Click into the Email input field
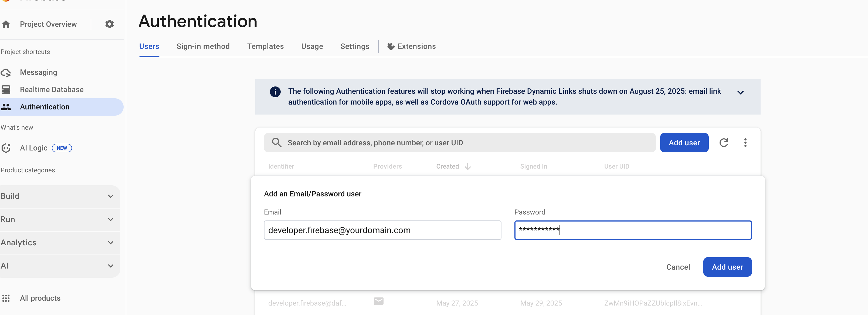The width and height of the screenshot is (868, 315). [x=382, y=230]
